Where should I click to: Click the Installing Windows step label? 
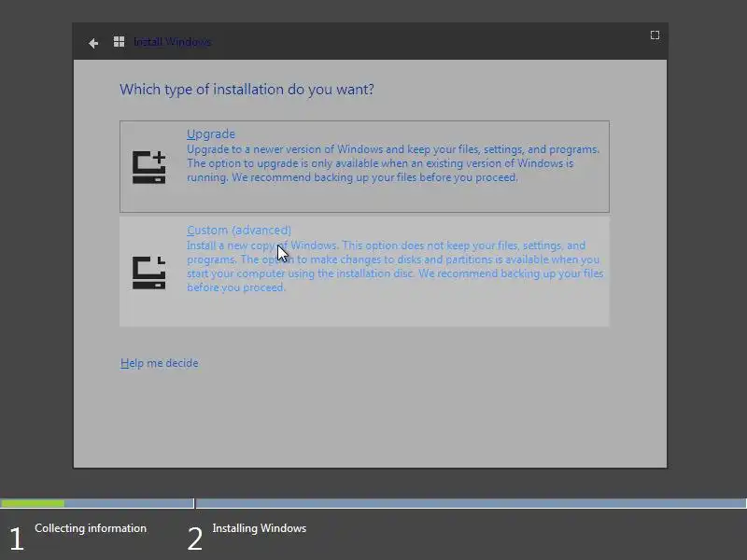(x=260, y=528)
